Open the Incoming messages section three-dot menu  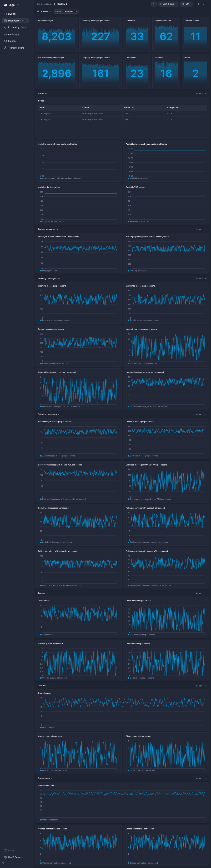(x=206, y=279)
